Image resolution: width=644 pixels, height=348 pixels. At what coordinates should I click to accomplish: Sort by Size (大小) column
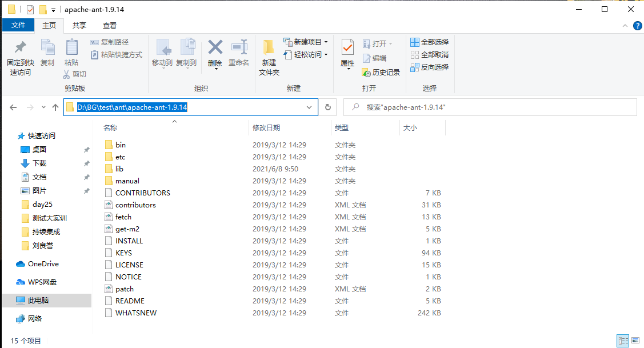tap(410, 128)
